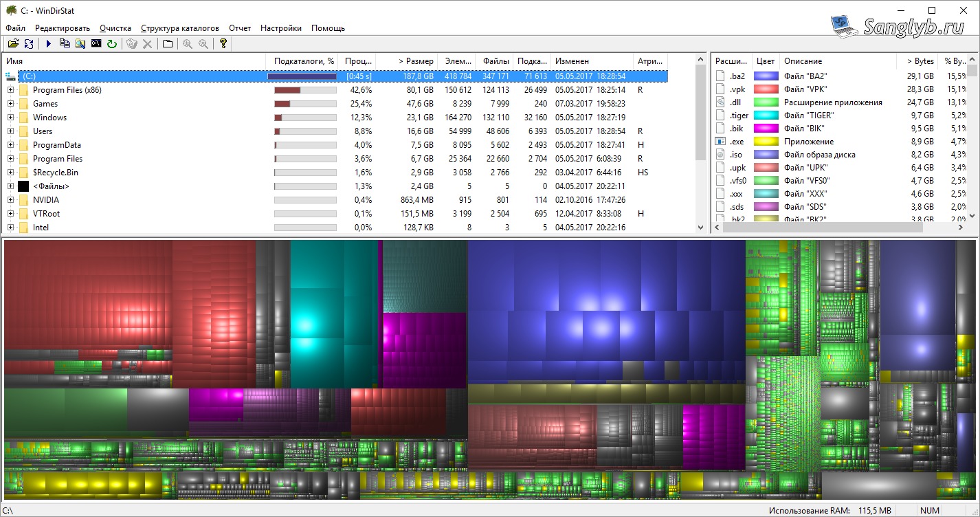The image size is (980, 517).
Task: Expand the Program Files (x86) folder
Action: tap(10, 90)
